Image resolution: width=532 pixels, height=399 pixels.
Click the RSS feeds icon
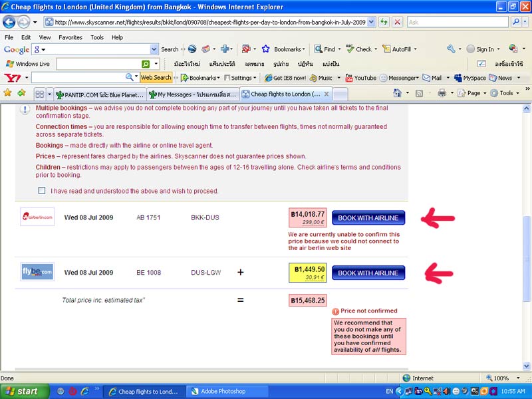(420, 93)
